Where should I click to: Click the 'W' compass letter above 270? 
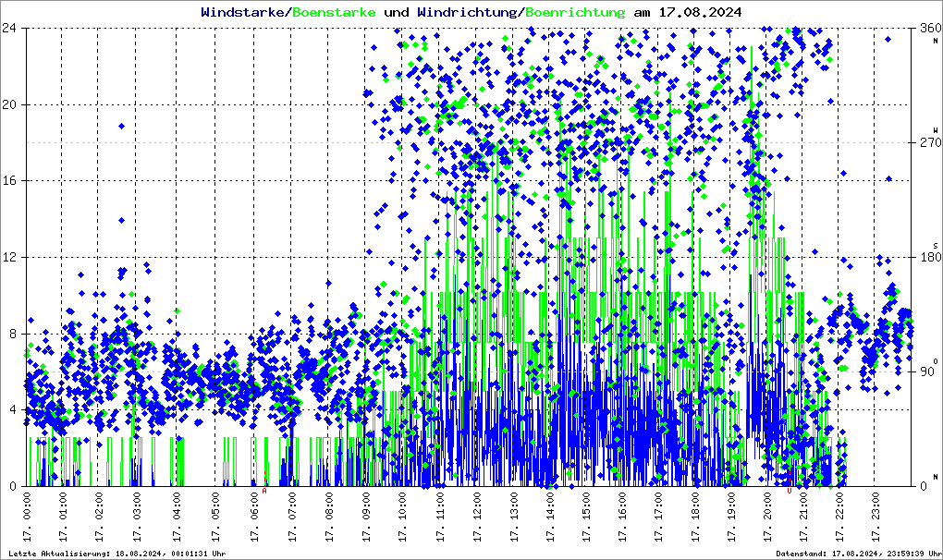[936, 130]
